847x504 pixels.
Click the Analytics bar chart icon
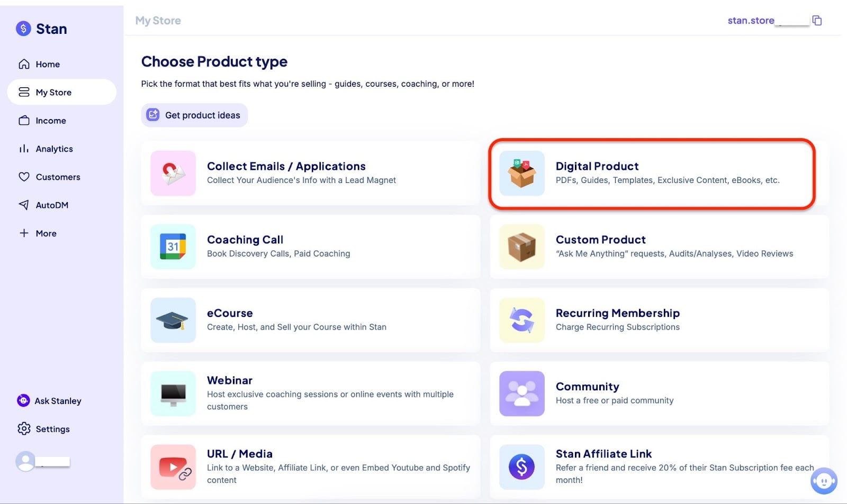(x=24, y=149)
